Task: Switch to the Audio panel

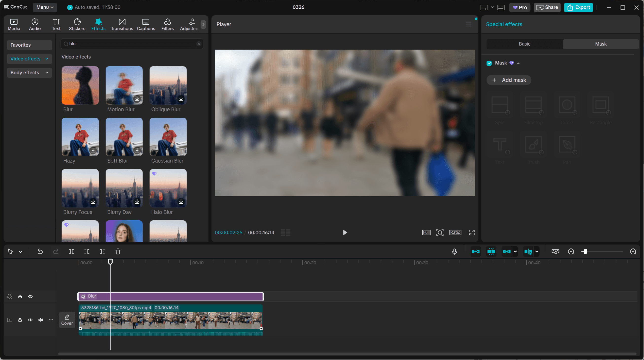Action: pos(35,24)
